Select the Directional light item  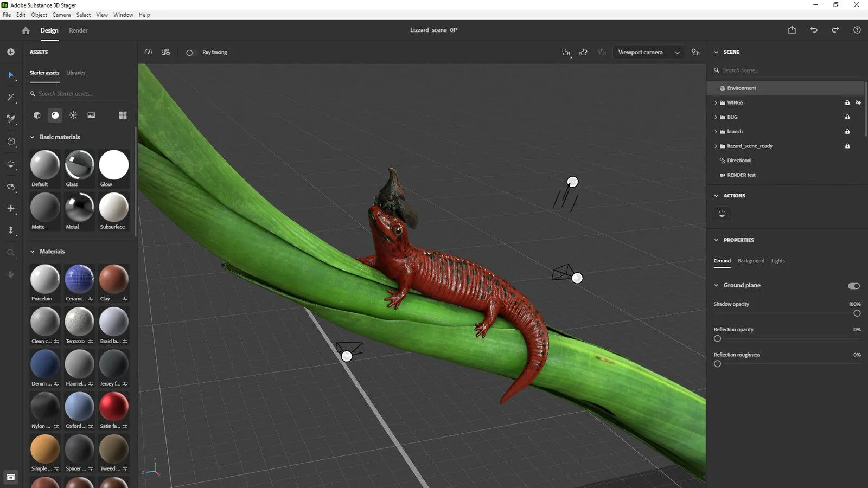tap(786, 160)
